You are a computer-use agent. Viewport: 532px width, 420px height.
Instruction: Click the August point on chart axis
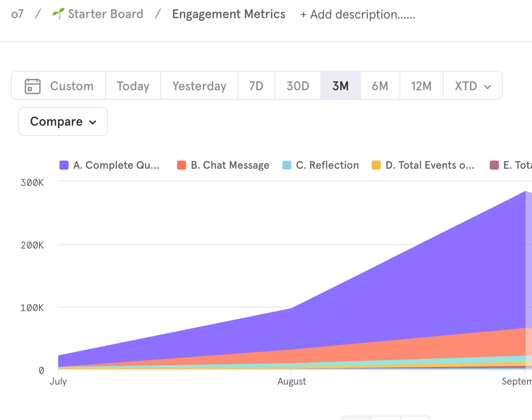(292, 381)
